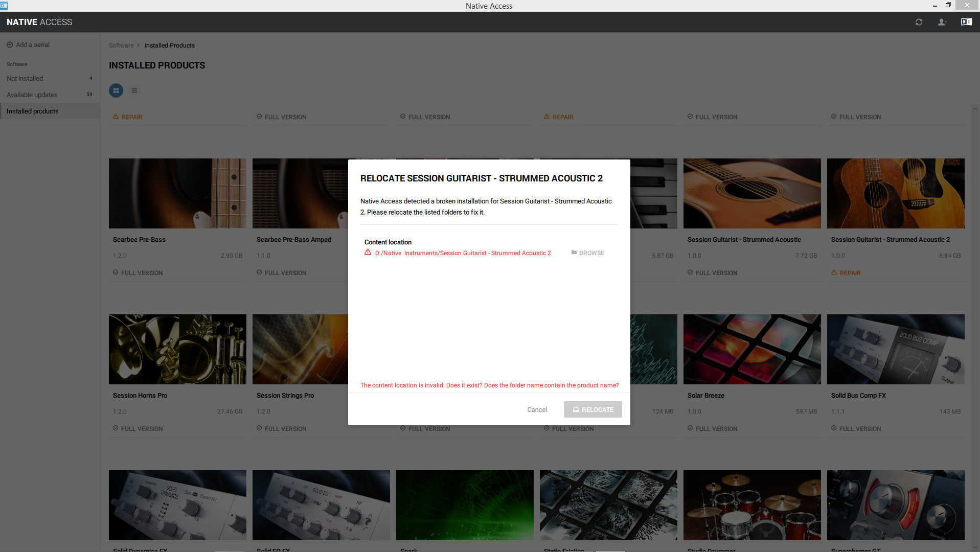This screenshot has width=980, height=552.
Task: Click the warning icon next to the content location path
Action: click(x=368, y=252)
